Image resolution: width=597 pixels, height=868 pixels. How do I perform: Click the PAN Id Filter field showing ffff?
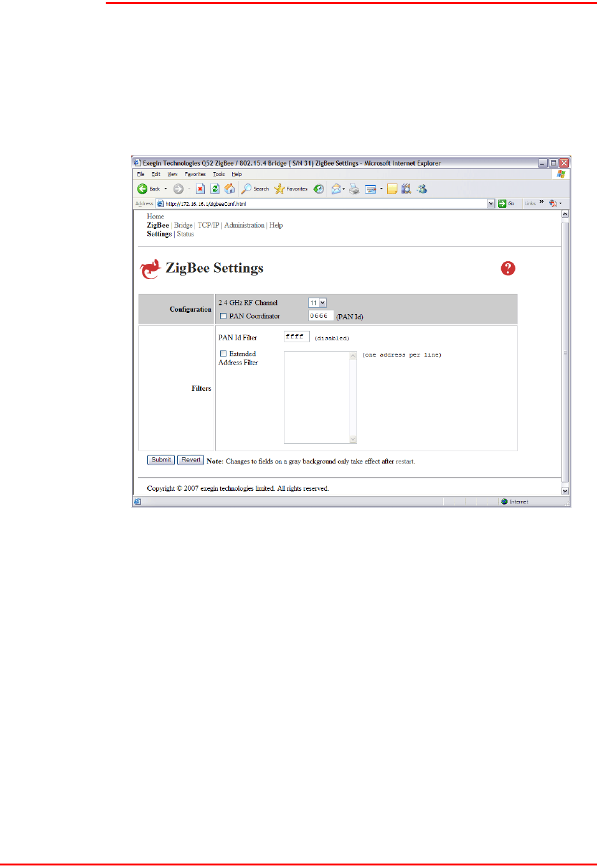297,336
